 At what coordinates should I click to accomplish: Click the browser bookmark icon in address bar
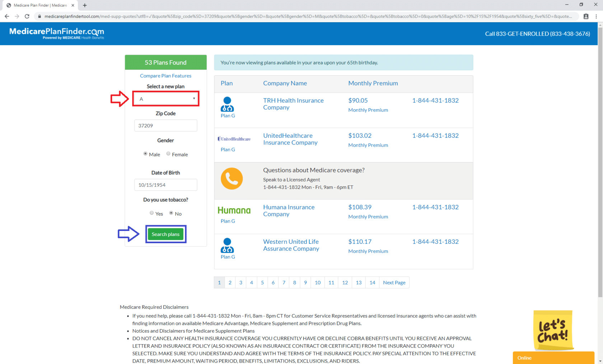[585, 16]
